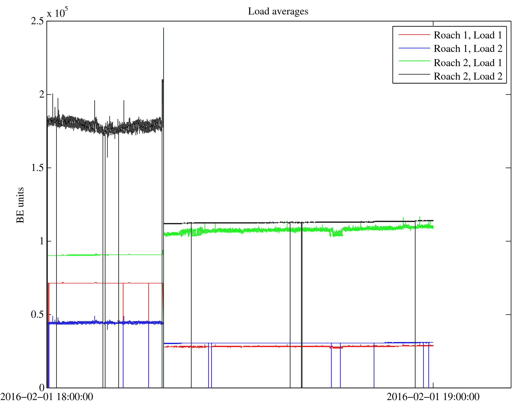
Task: Click the 2.5 y-axis tick label
Action: click(x=37, y=21)
